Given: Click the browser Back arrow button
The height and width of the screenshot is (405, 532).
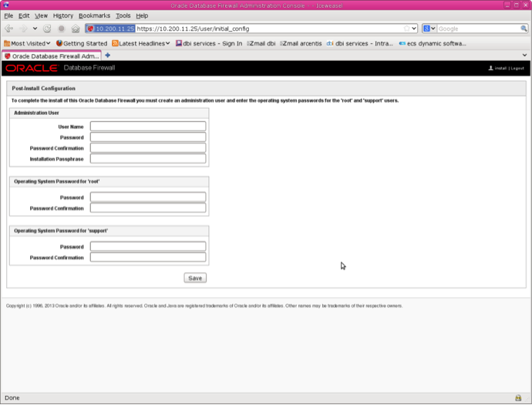Looking at the screenshot, I should point(9,29).
